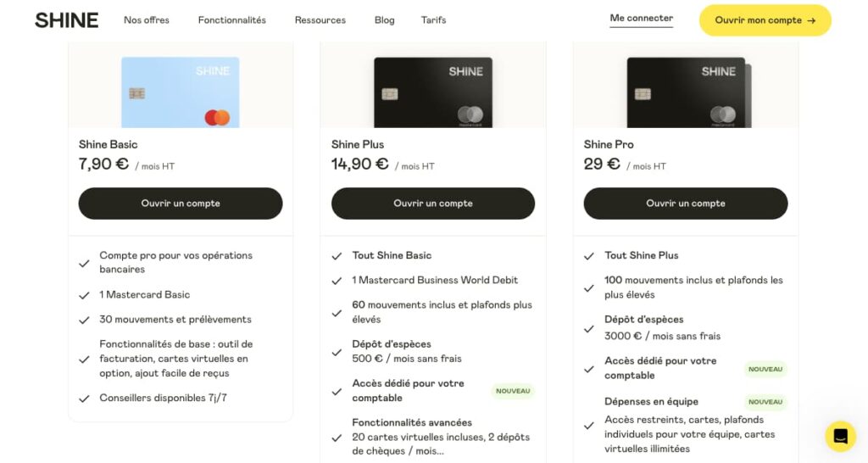Click the SHINE logo in header
The height and width of the screenshot is (463, 868).
point(66,20)
